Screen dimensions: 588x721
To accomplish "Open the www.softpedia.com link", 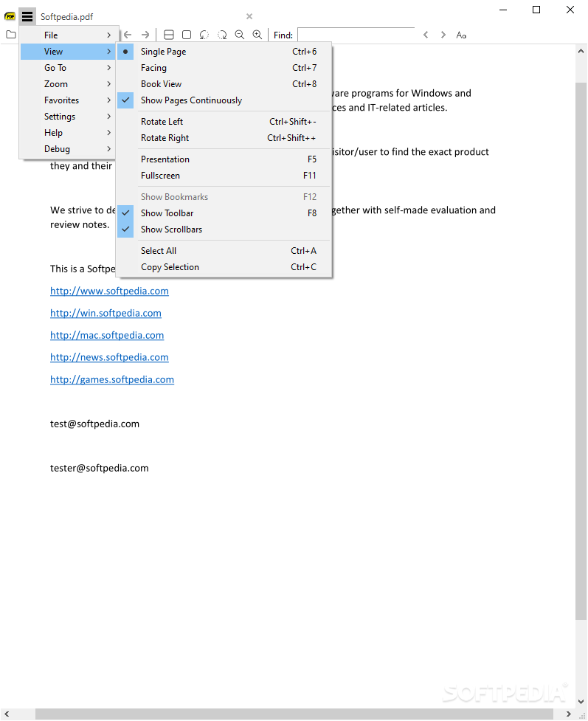I will 109,291.
